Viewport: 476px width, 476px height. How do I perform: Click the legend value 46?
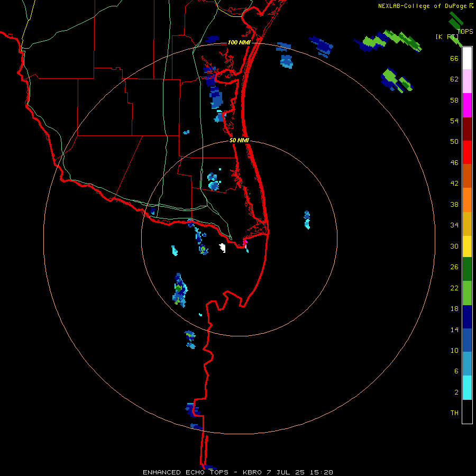(x=454, y=163)
